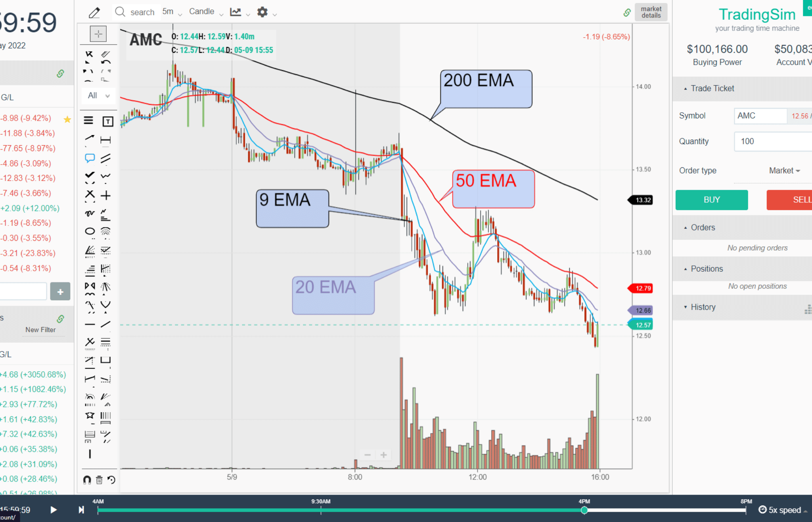Viewport: 812px width, 522px height.
Task: Select the text box tool
Action: tap(107, 121)
